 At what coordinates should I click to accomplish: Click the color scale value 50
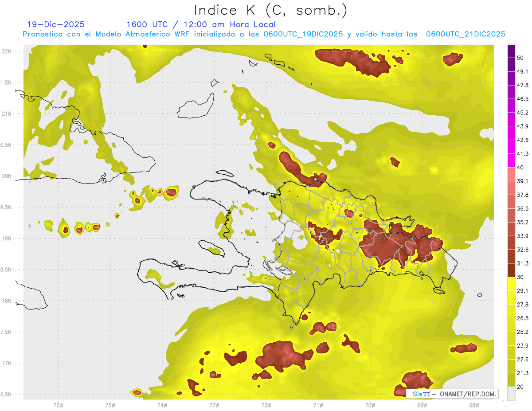[x=521, y=58]
